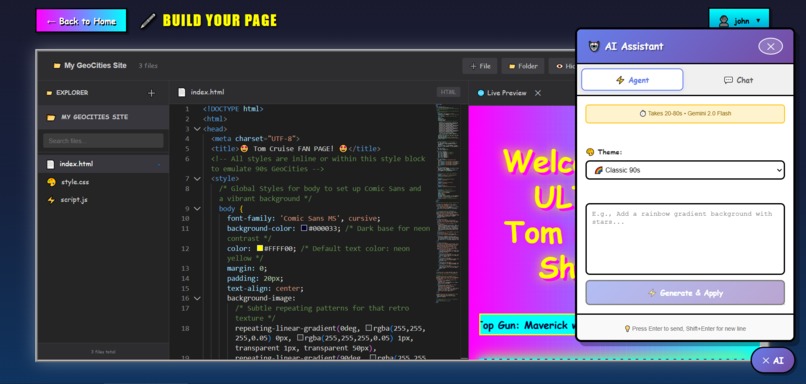Click the folder icon beside EXPLORER heading
Viewport: 806px width, 384px height.
[49, 93]
